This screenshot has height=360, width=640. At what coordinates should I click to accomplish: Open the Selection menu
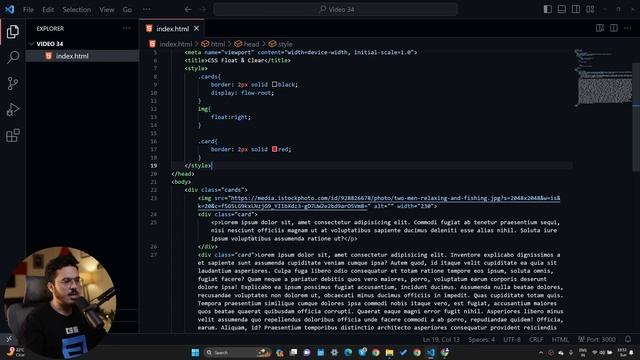point(77,9)
